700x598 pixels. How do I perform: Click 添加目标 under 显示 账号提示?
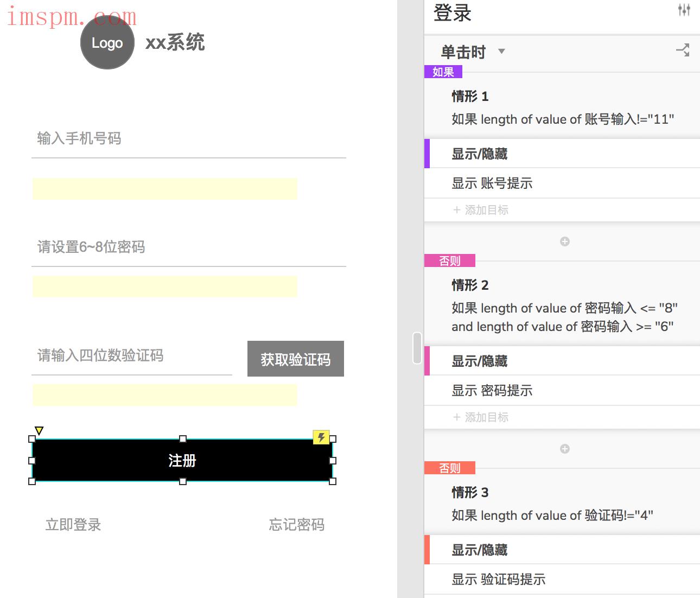[x=481, y=210]
